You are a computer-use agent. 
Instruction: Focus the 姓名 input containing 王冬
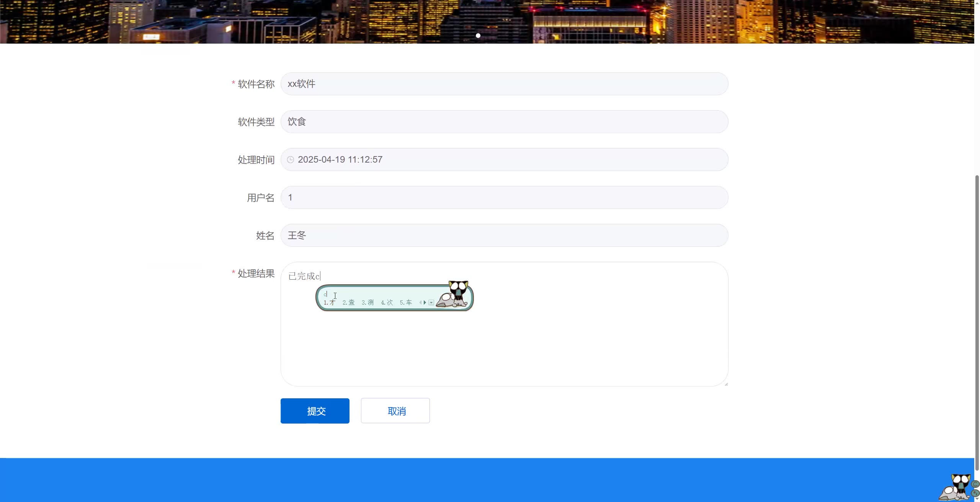coord(504,235)
